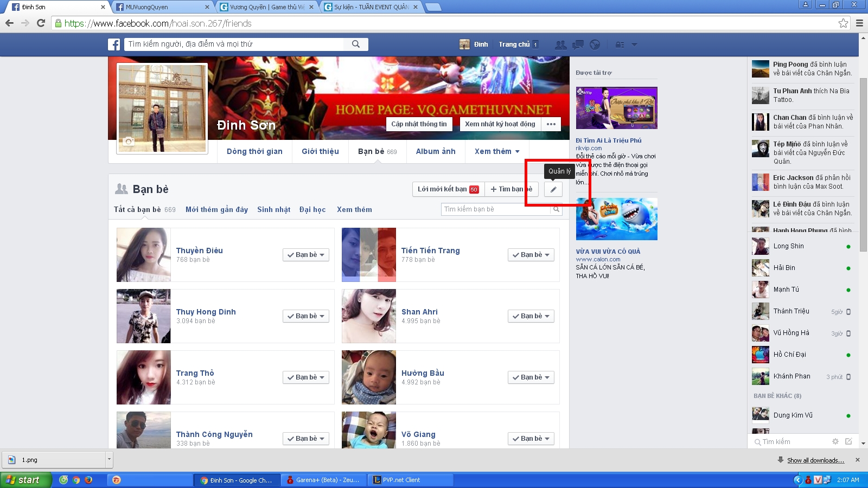Click the Tìm kiếm bạn bè search field

click(x=495, y=209)
